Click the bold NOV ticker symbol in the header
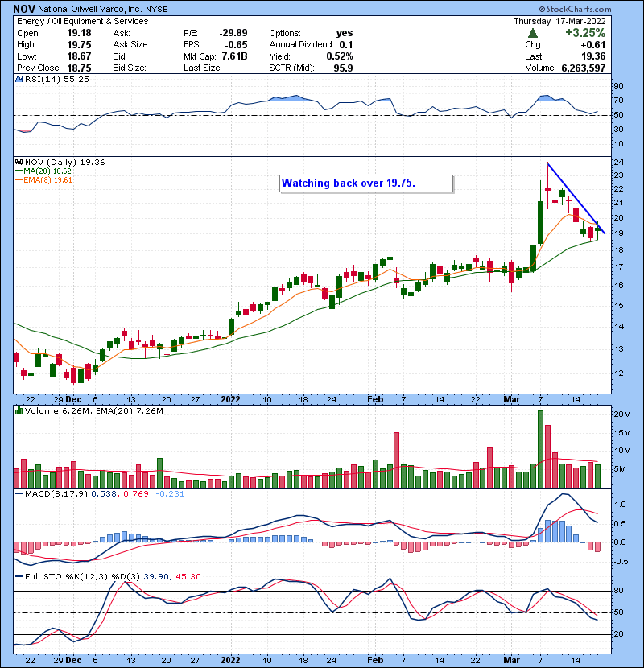 click(24, 9)
